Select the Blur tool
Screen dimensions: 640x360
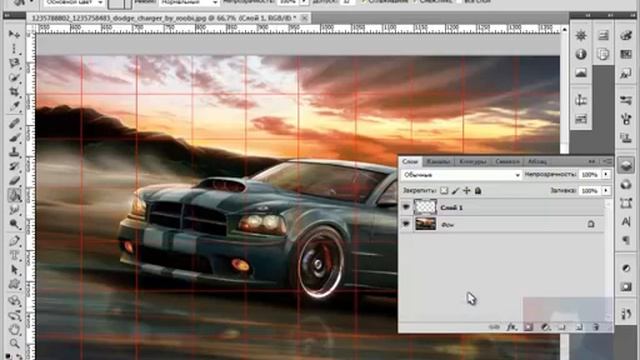(15, 210)
